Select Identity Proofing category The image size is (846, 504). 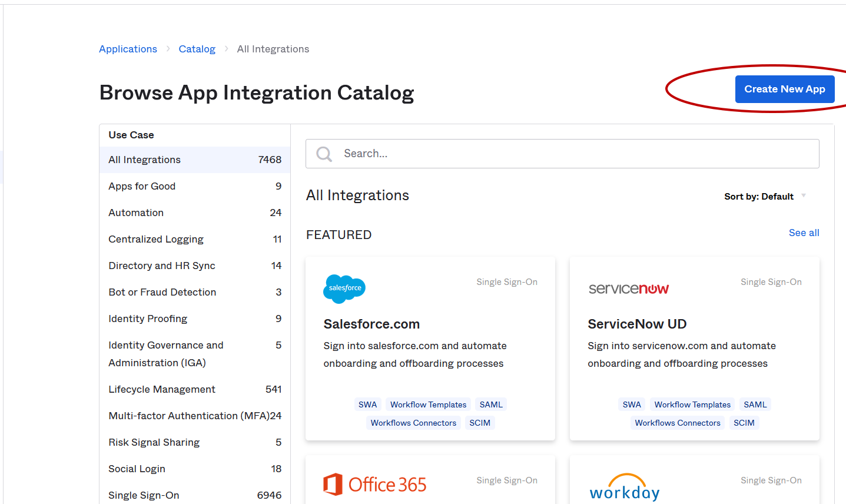coord(195,319)
